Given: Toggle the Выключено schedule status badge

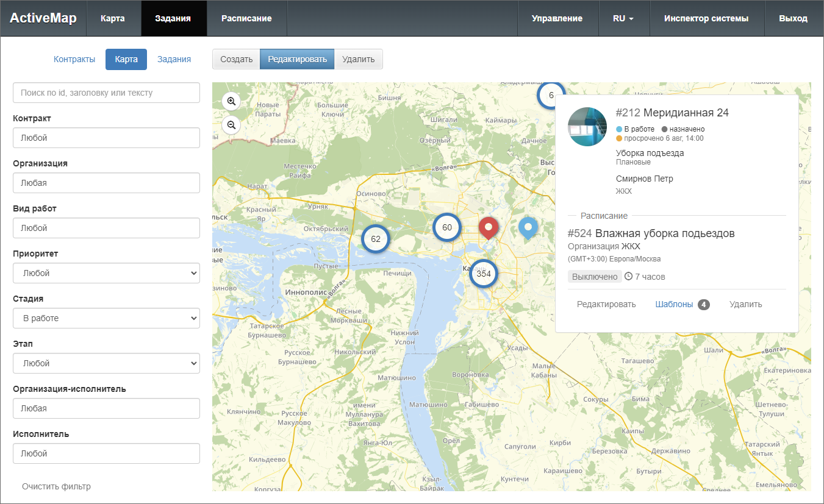Looking at the screenshot, I should (595, 277).
